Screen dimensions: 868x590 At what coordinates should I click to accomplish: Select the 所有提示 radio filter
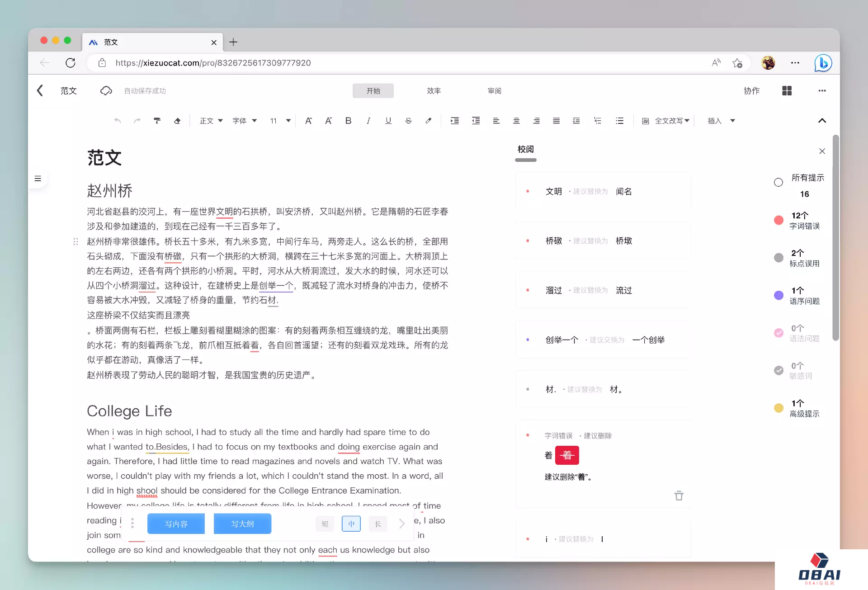(x=778, y=182)
